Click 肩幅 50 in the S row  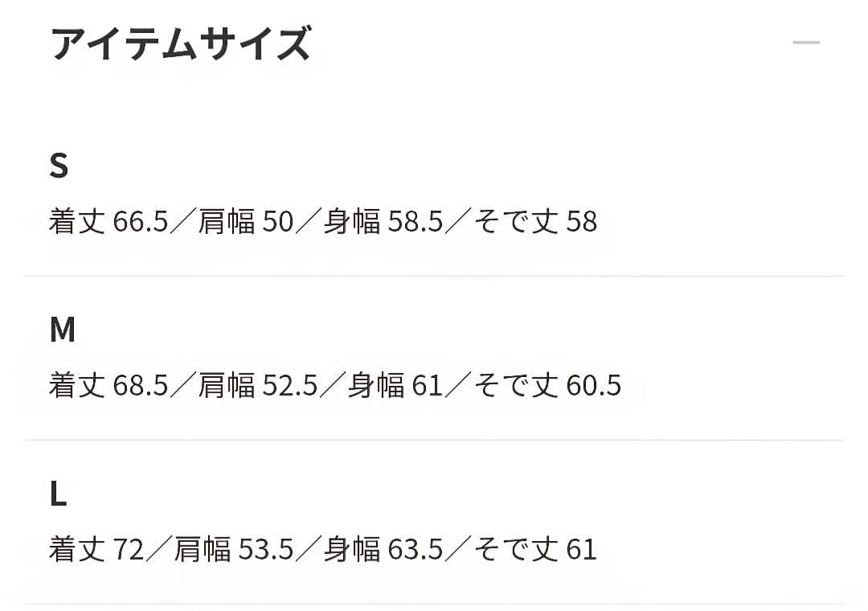(246, 221)
